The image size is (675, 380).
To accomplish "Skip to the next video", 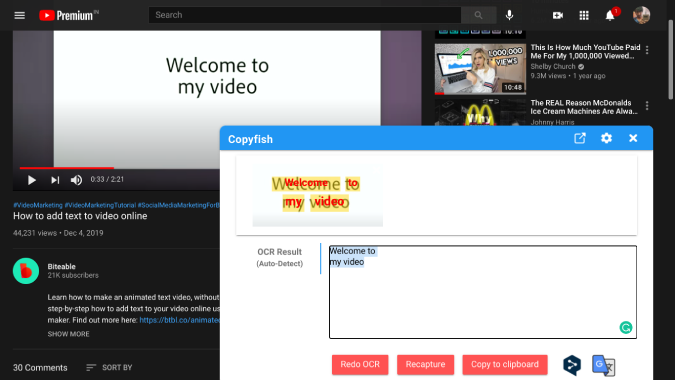I will (55, 180).
